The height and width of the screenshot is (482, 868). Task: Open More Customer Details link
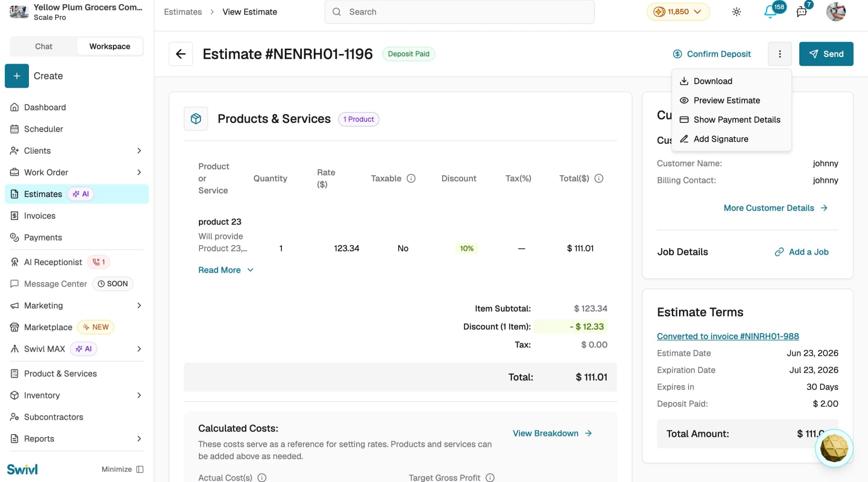(x=776, y=208)
